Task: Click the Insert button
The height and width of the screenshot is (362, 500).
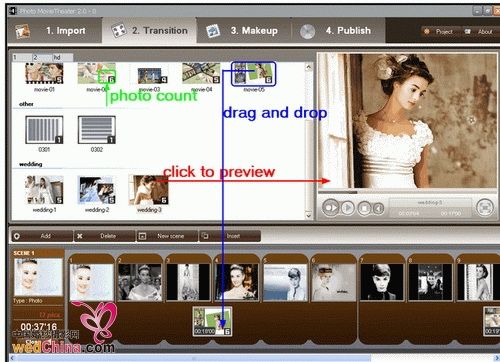Action: pos(230,236)
